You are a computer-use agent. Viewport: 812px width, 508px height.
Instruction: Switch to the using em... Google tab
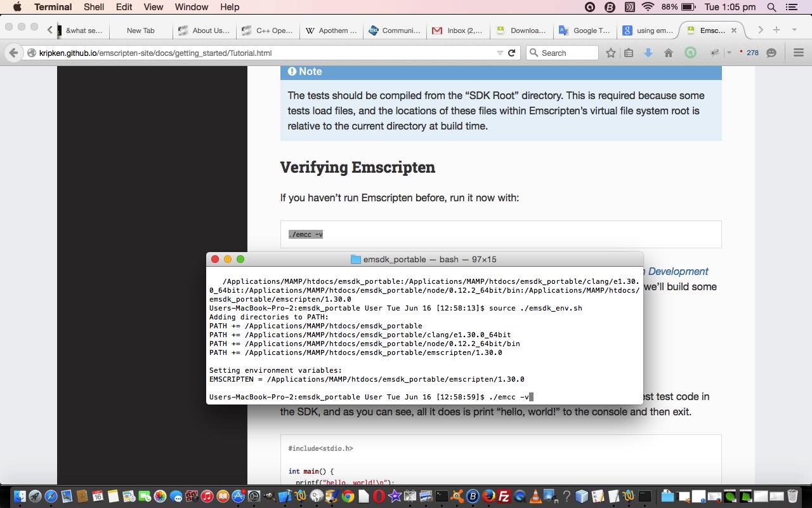point(648,30)
